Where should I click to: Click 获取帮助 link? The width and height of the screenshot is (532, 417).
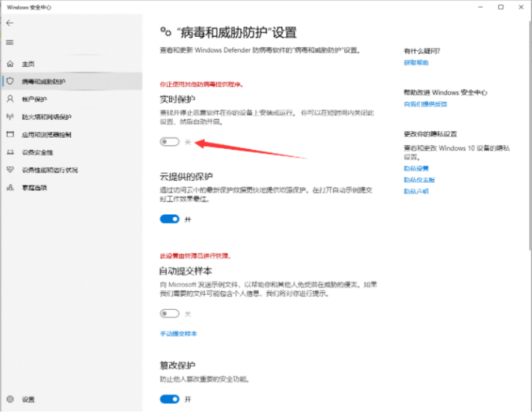point(416,62)
